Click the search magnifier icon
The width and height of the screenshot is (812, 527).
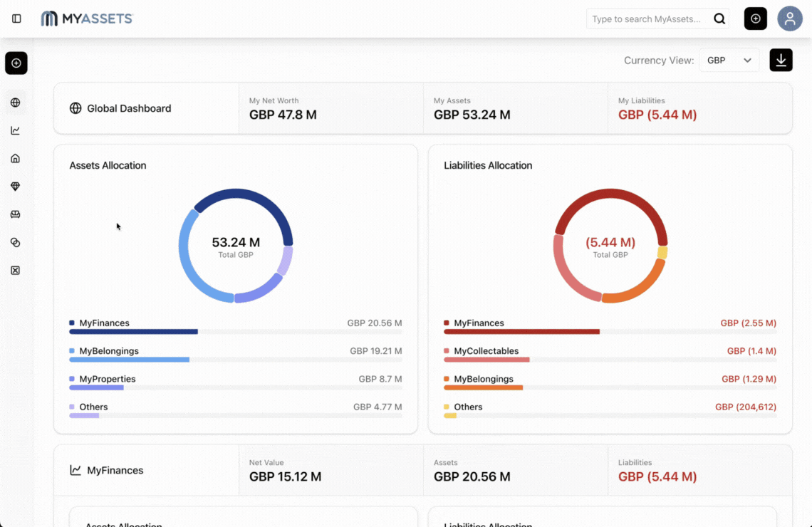tap(719, 19)
